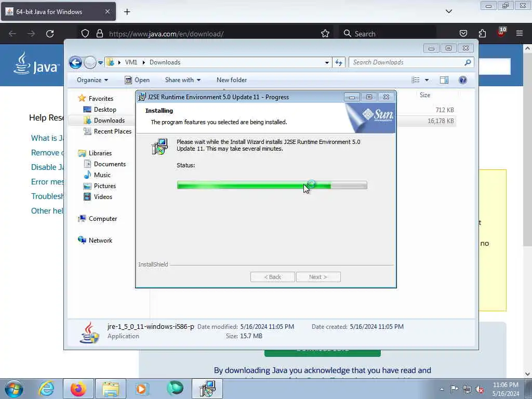This screenshot has height=399, width=532.
Task: Click Firefox back arrow button
Action: pos(12,34)
